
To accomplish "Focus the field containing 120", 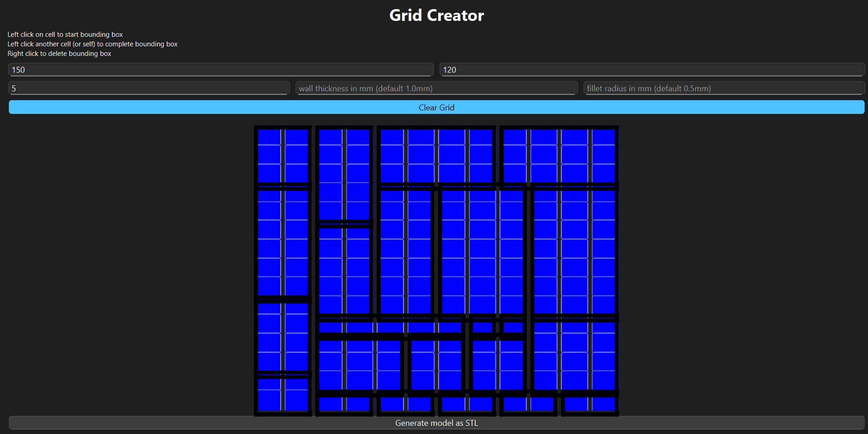I will click(652, 70).
